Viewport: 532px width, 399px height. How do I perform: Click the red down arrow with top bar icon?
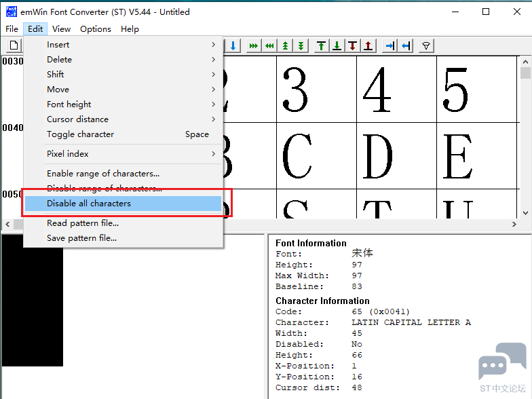click(x=353, y=45)
